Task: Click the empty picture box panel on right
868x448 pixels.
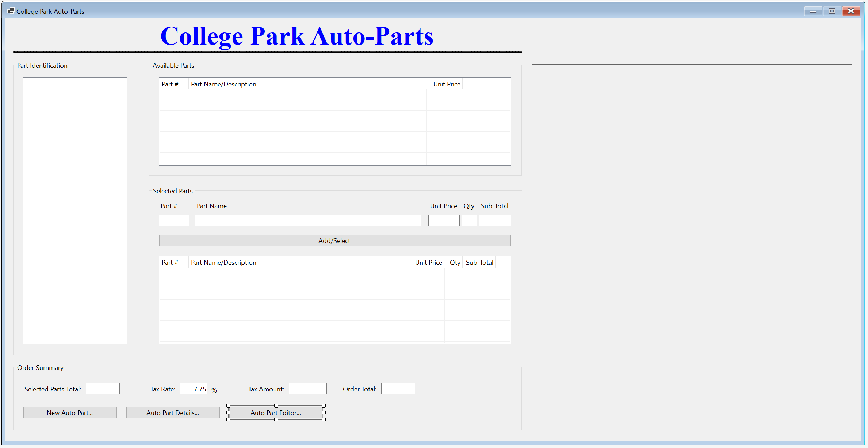Action: point(692,247)
